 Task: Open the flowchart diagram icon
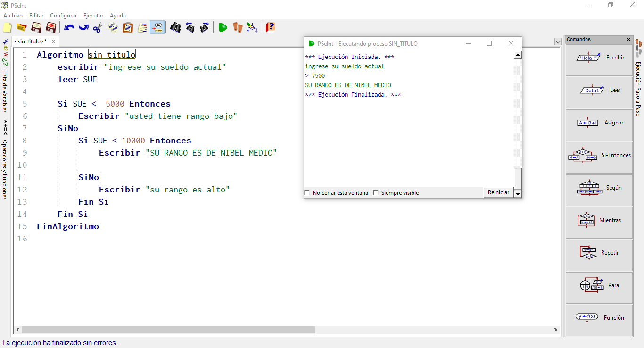(252, 27)
